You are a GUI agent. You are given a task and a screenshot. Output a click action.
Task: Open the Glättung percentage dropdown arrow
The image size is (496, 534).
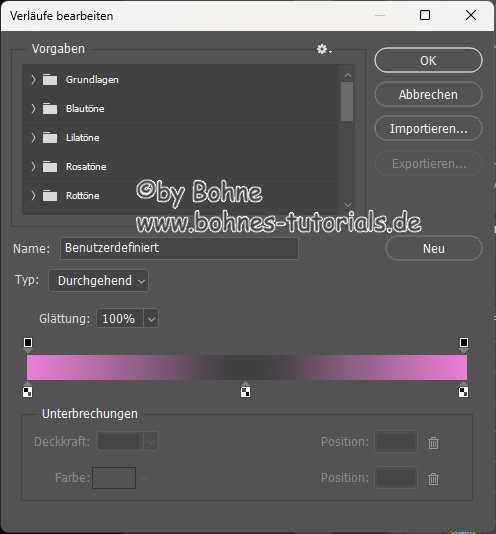(x=151, y=318)
